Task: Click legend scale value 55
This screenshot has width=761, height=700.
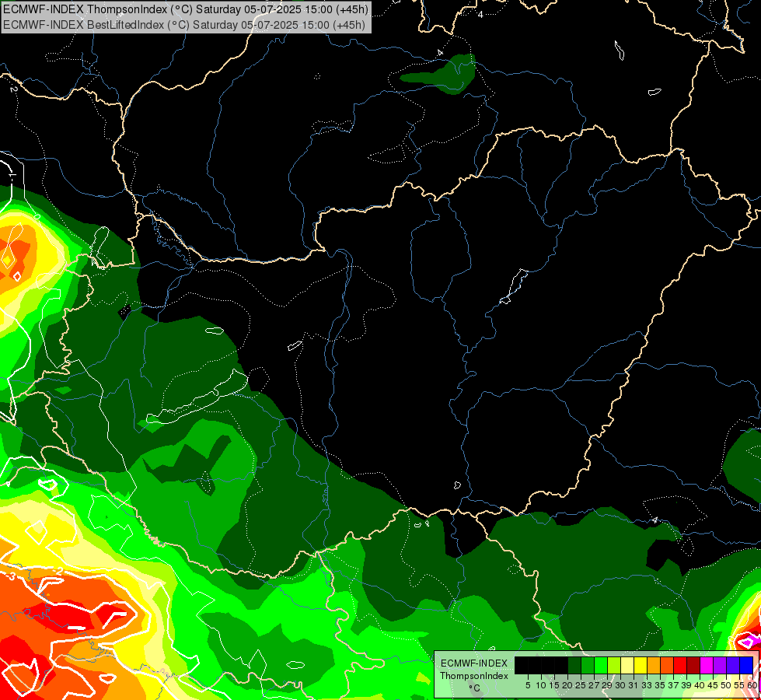Action: [x=738, y=685]
